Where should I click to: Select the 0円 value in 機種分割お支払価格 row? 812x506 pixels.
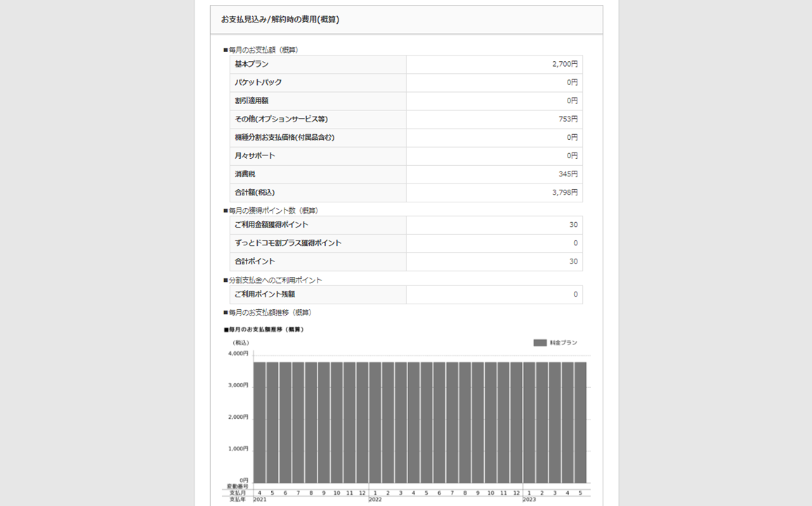(572, 138)
